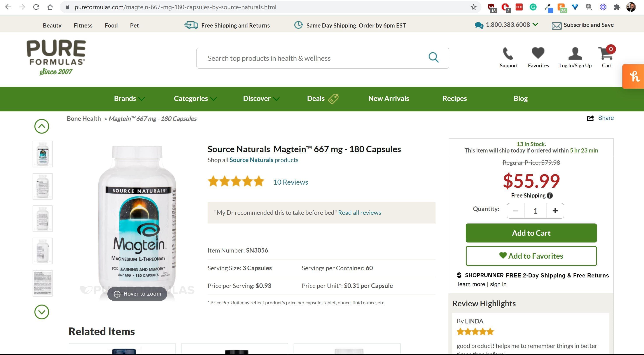
Task: Click the same day shipping clock icon
Action: (298, 25)
